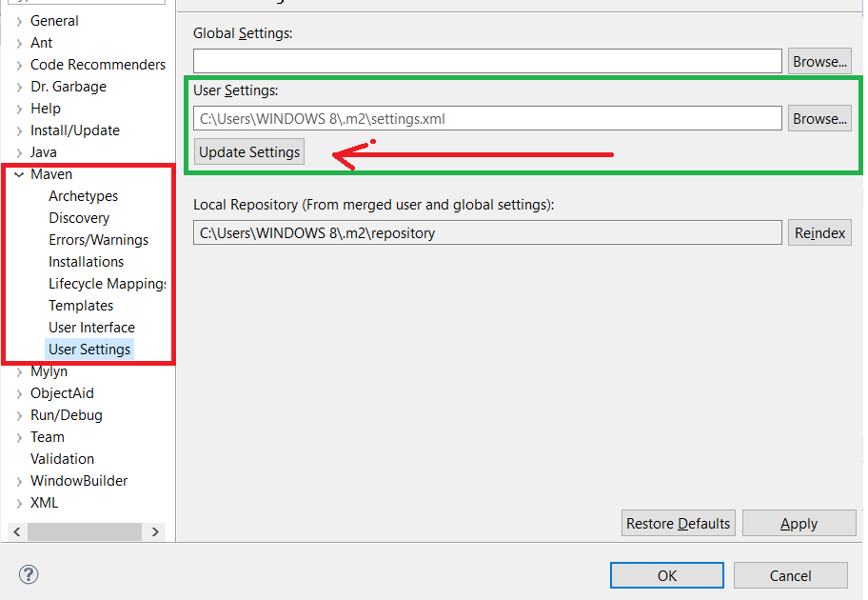
Task: Click the Global Settings input field
Action: coord(487,60)
